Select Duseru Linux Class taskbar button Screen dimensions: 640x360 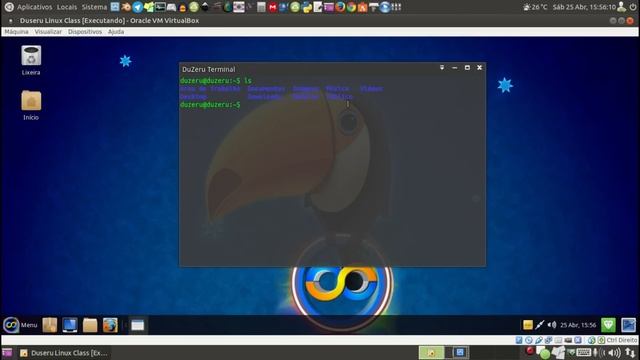click(64, 353)
